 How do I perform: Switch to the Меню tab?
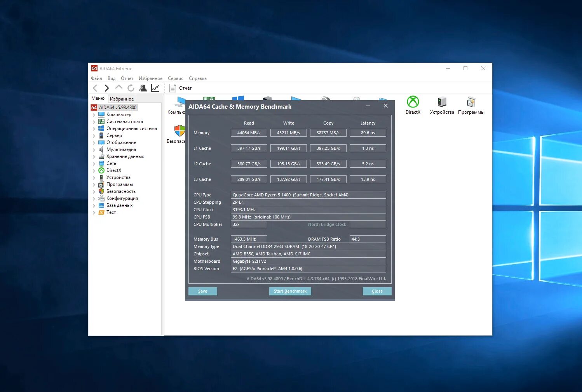[98, 98]
